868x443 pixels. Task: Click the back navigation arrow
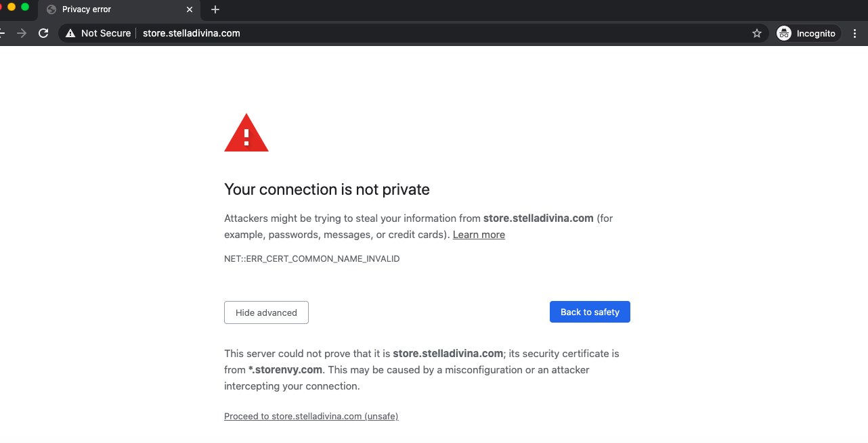click(3, 33)
